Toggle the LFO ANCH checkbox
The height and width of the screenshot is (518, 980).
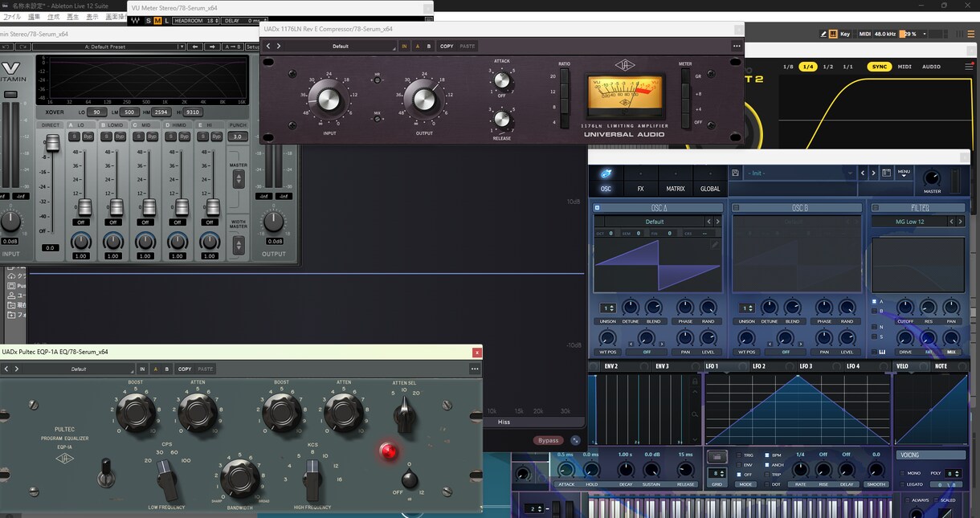pyautogui.click(x=766, y=465)
